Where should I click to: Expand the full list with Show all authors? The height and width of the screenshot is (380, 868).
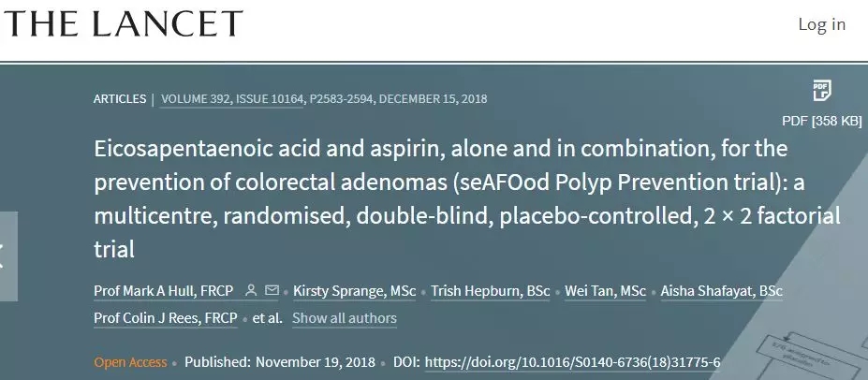pos(344,318)
